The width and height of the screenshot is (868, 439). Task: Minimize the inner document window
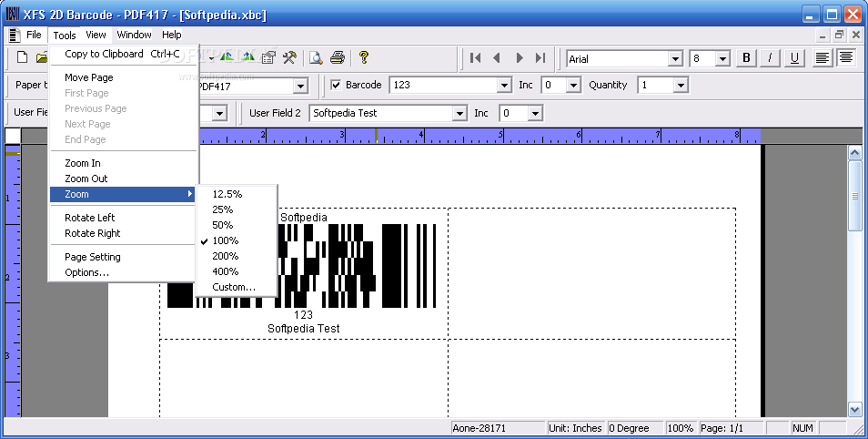[x=823, y=36]
